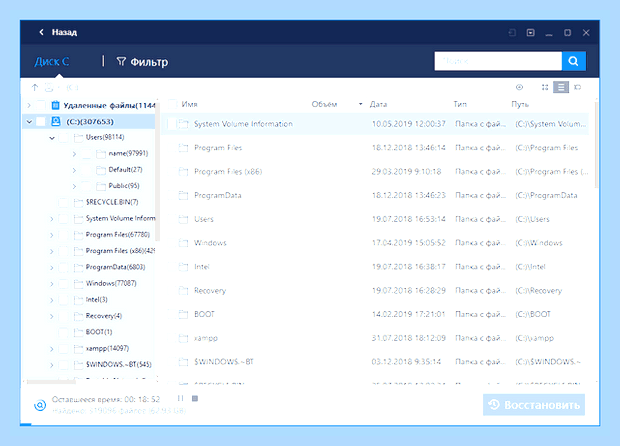Click the folder icon of Program Files row
Image resolution: width=620 pixels, height=446 pixels.
[x=183, y=148]
